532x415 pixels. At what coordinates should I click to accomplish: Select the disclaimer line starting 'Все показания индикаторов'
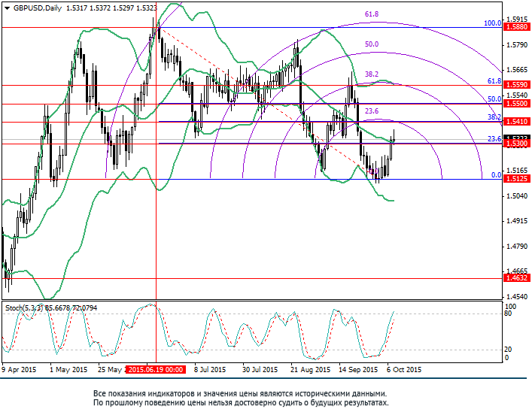(x=240, y=394)
